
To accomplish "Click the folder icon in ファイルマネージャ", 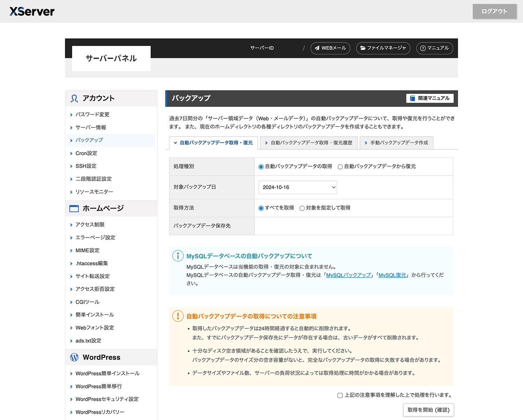I will (x=363, y=48).
